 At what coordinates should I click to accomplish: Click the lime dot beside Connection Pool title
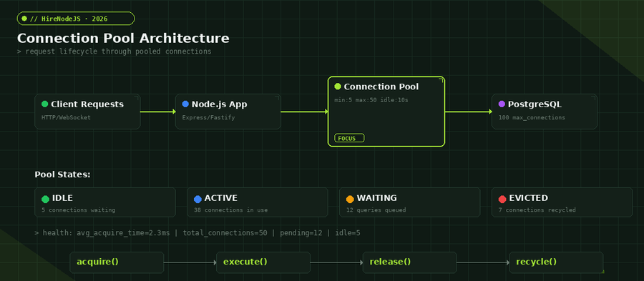[338, 87]
